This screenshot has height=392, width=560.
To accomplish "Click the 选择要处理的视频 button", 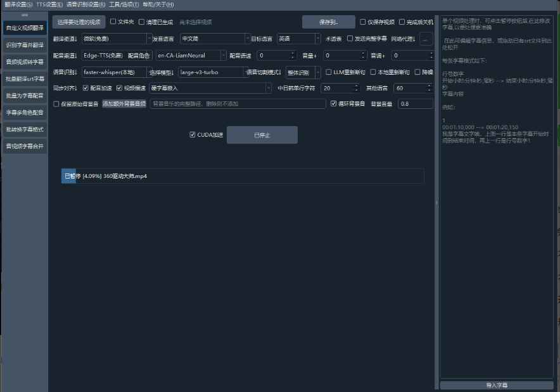I will (79, 22).
